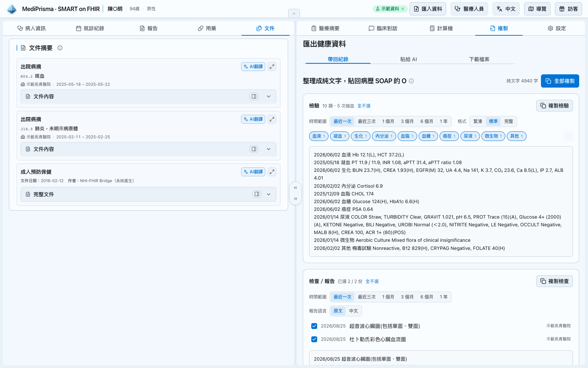Set report time range to 最近三次

click(x=367, y=297)
